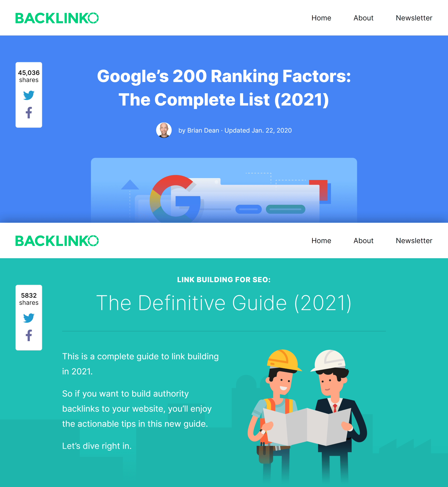Click the Newsletter tab in navigation
This screenshot has height=487, width=448.
(x=414, y=17)
